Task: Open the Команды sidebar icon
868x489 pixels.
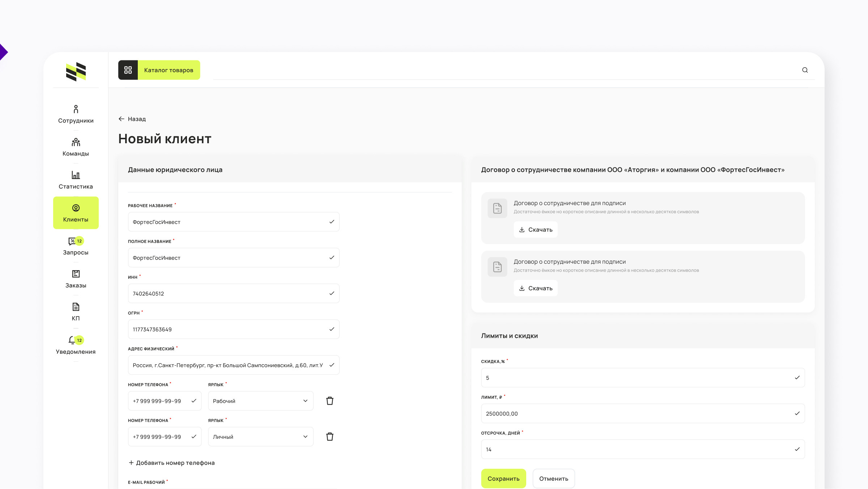Action: coord(76,142)
